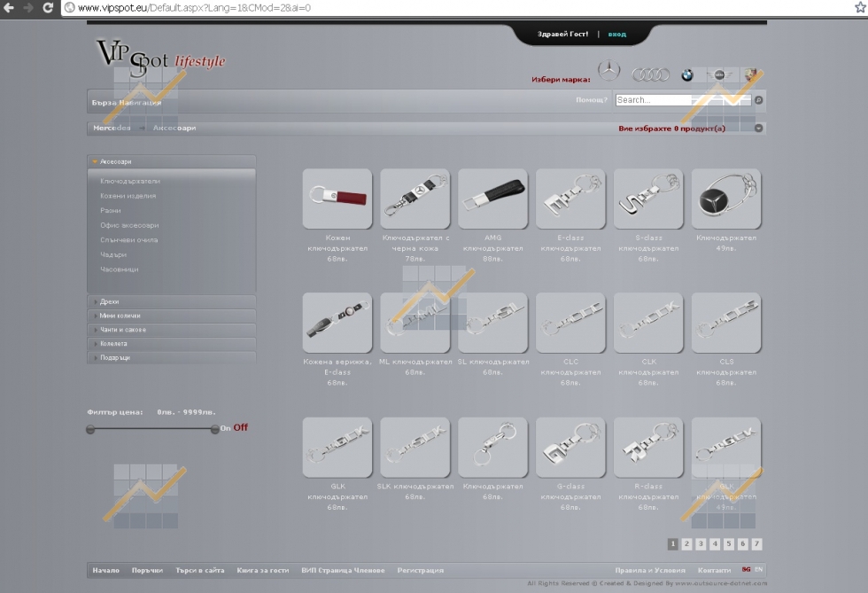This screenshot has height=593, width=868.
Task: Open the Кожена верижка, E-class thumbnail
Action: (337, 323)
